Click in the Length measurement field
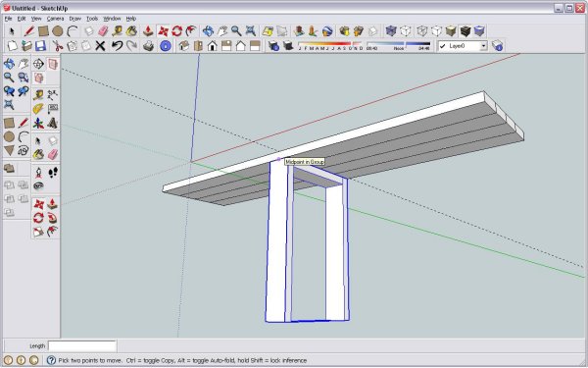 [82, 345]
